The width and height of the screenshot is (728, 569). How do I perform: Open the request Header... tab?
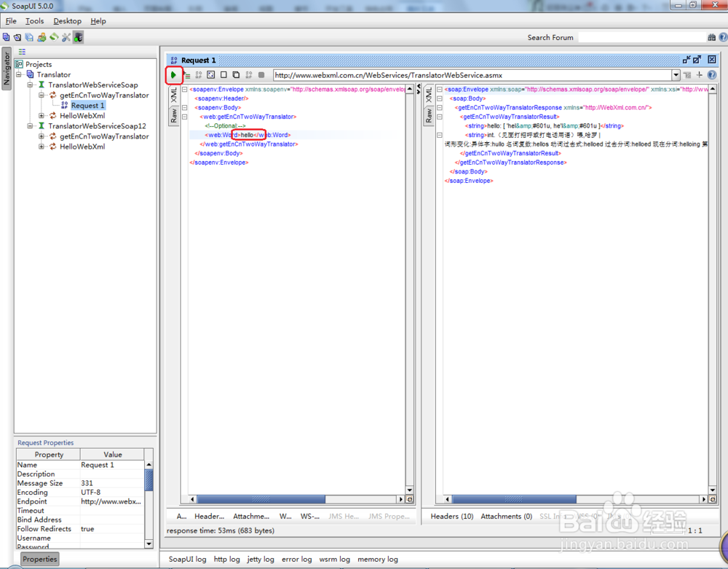(x=209, y=516)
